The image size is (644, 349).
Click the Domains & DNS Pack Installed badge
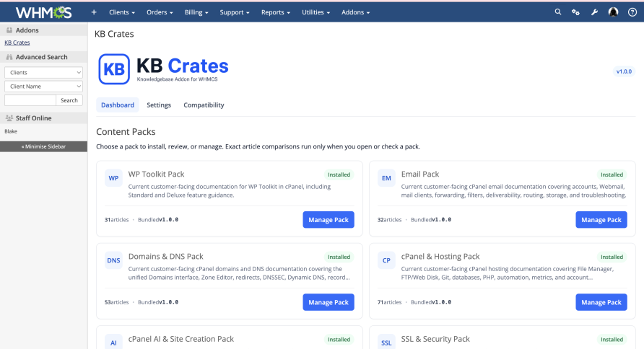point(339,257)
